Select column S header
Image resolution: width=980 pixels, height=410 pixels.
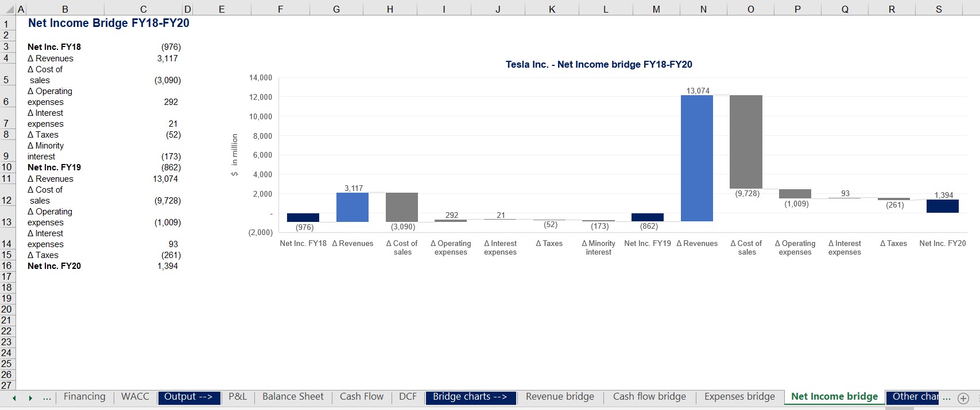point(939,9)
